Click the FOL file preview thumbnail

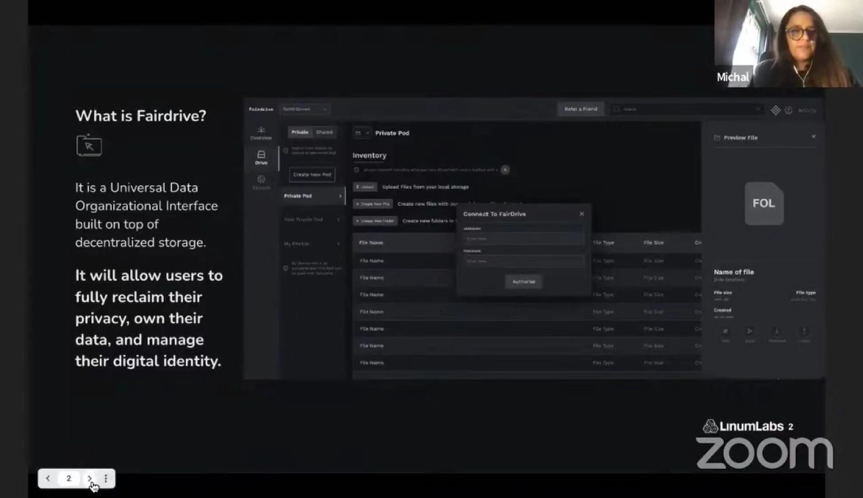(764, 204)
